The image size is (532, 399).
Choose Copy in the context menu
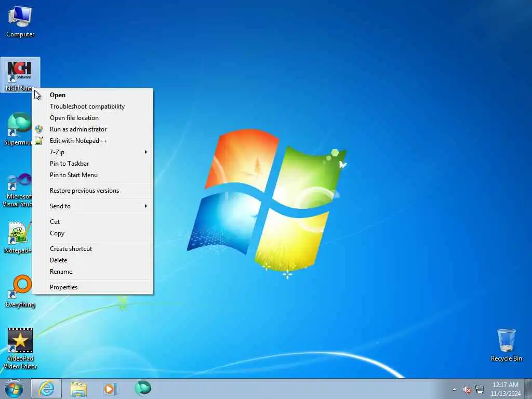pyautogui.click(x=92, y=233)
